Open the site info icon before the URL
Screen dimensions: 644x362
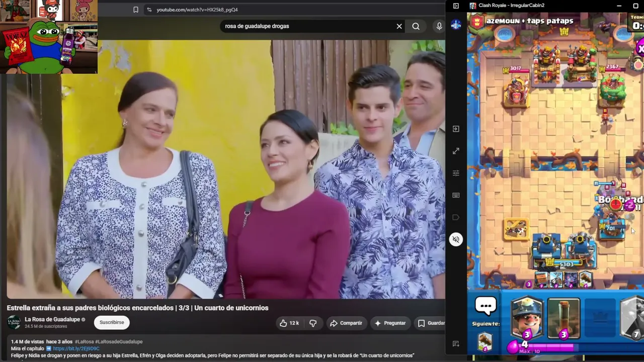[x=149, y=10]
